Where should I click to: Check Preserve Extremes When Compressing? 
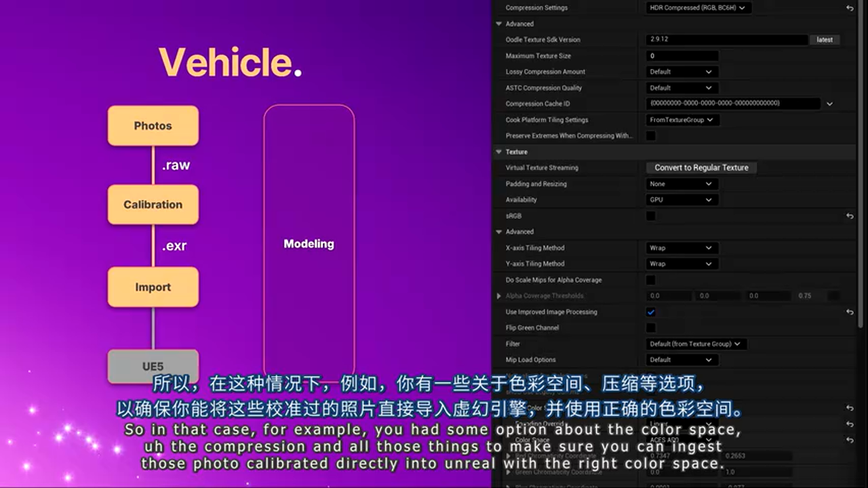click(650, 136)
